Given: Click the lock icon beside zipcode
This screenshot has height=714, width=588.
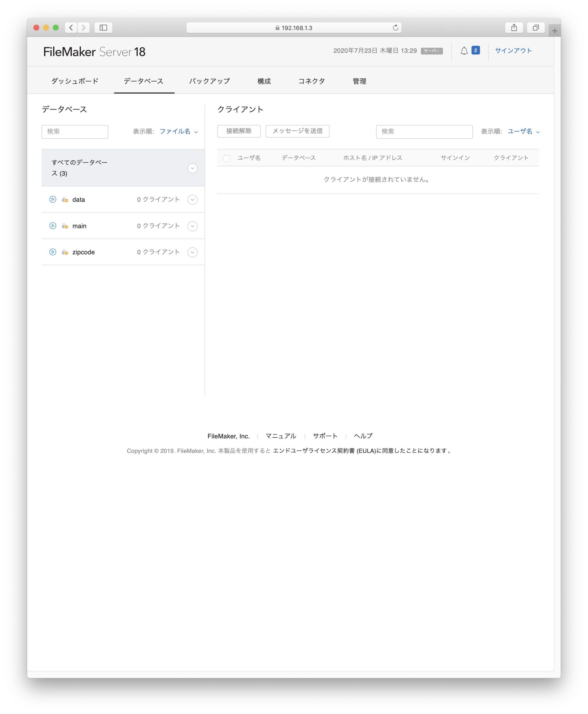Looking at the screenshot, I should click(65, 252).
